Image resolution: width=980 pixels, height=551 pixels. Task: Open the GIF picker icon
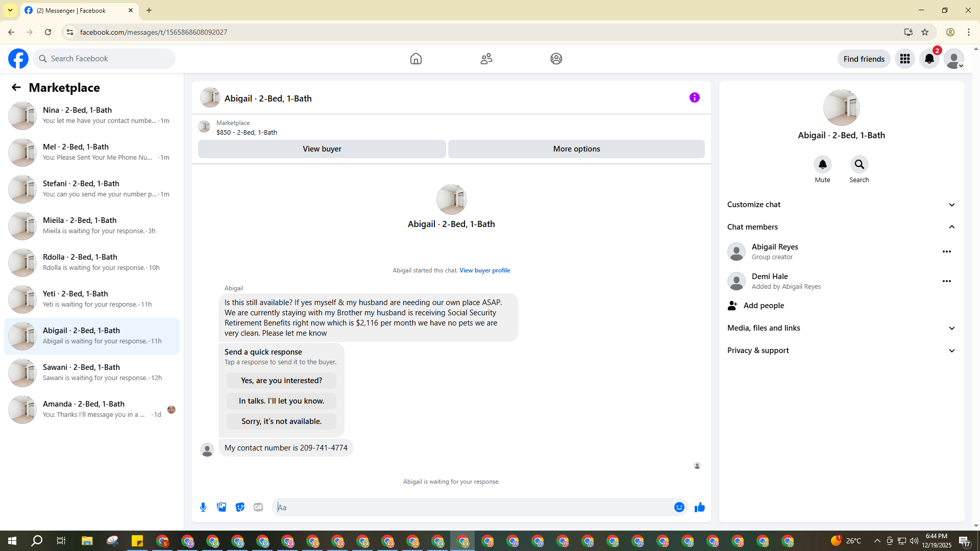(258, 507)
